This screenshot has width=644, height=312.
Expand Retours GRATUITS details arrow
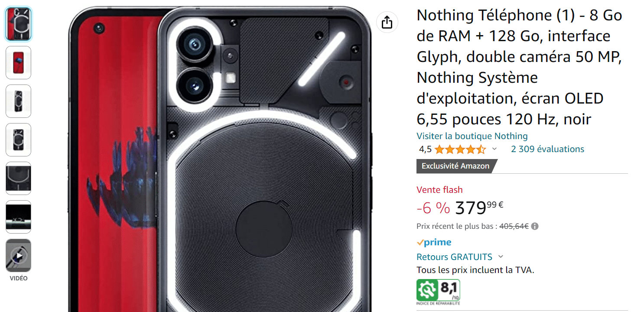tap(501, 257)
